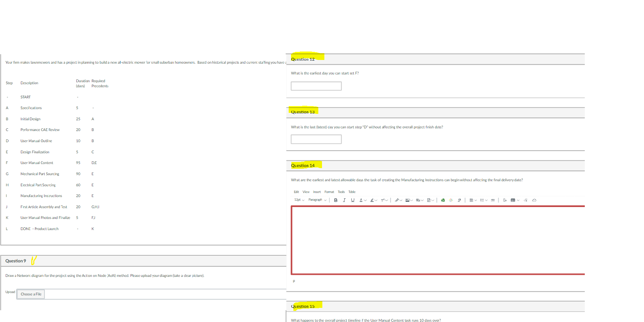Toggle italic formatting
Screen dimensions: 644x322
pyautogui.click(x=344, y=200)
